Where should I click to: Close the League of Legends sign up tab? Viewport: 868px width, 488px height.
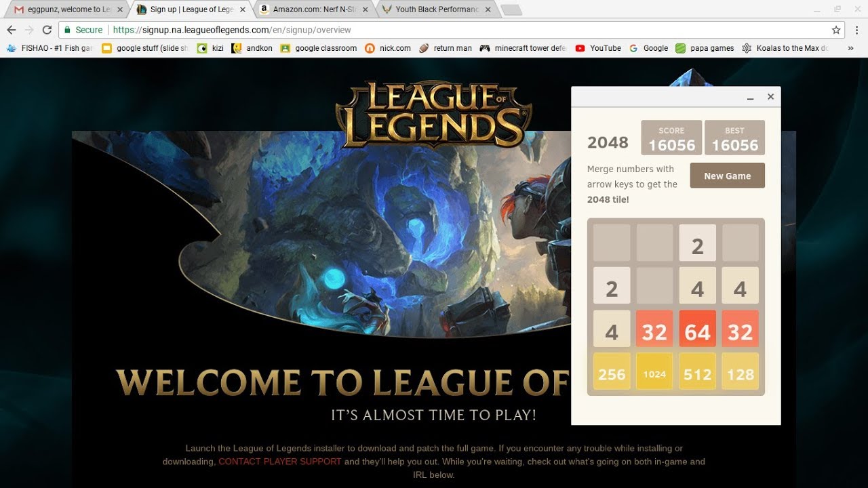243,9
